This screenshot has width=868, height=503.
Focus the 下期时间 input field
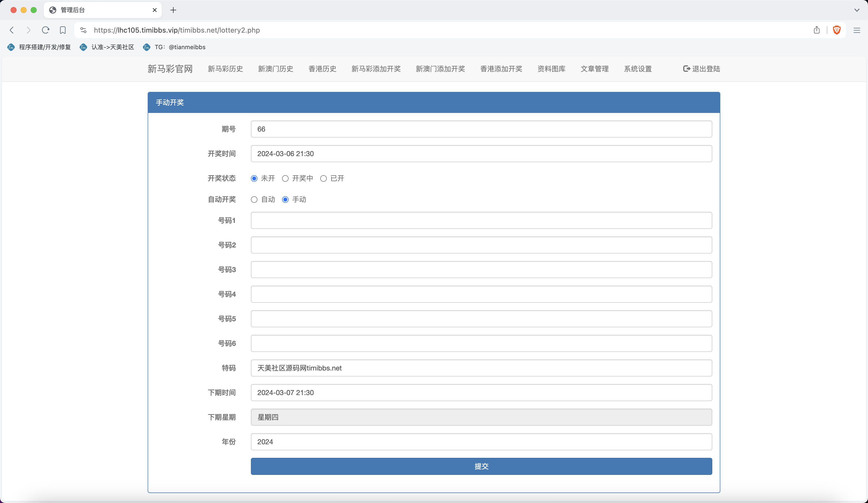click(481, 393)
